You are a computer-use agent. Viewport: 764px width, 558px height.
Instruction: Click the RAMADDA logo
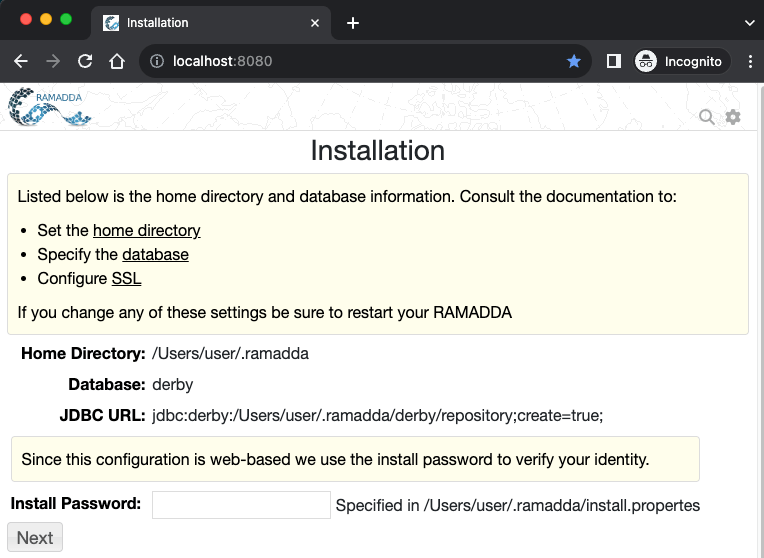click(x=50, y=107)
